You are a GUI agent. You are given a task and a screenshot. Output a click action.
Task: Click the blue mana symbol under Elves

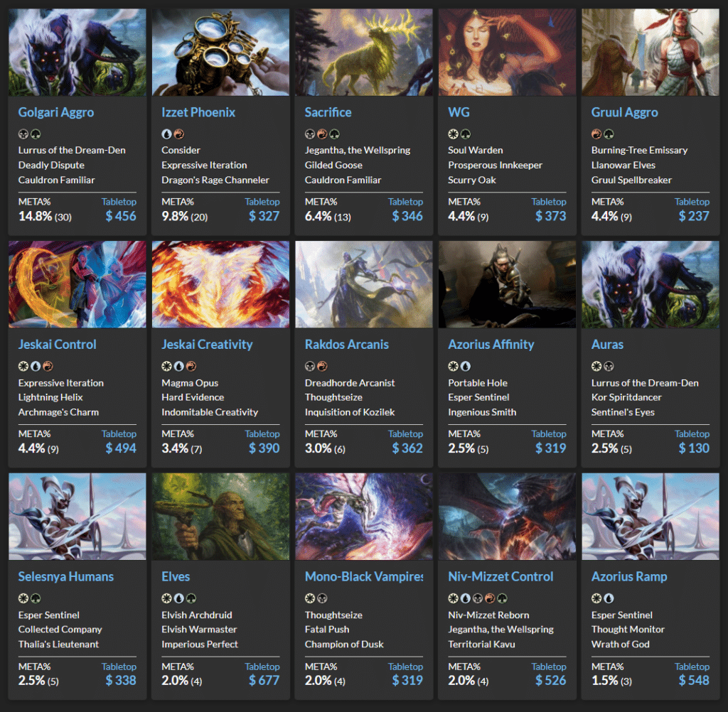(178, 598)
